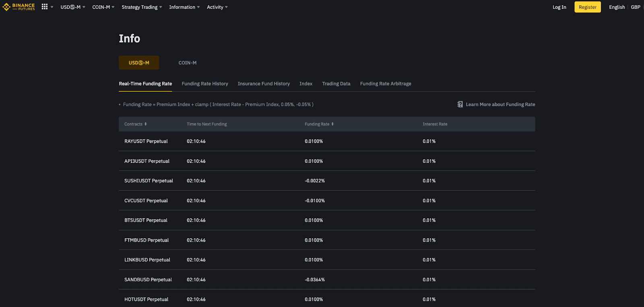Screen dimensions: 644x307
Task: Expand the COIN-M navigation dropdown
Action: [103, 7]
